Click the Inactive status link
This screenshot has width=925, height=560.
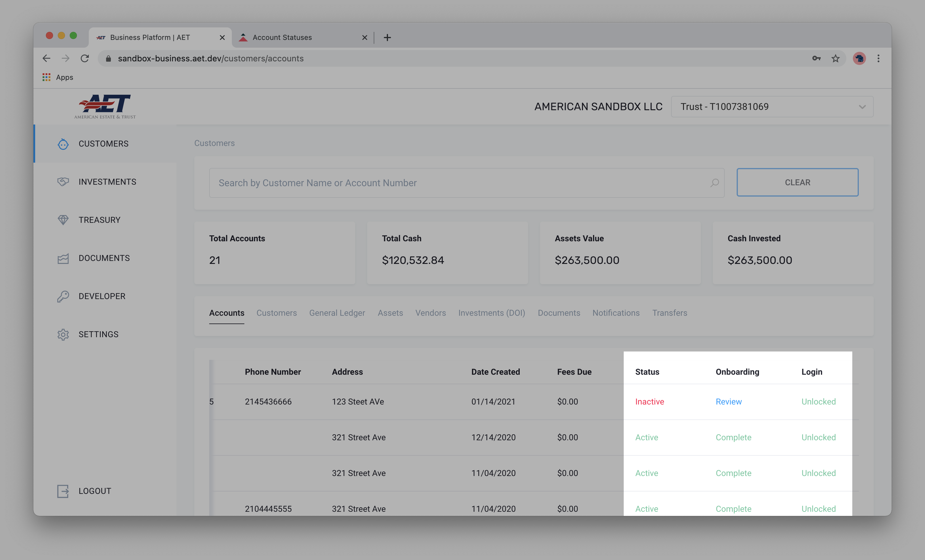(x=649, y=402)
